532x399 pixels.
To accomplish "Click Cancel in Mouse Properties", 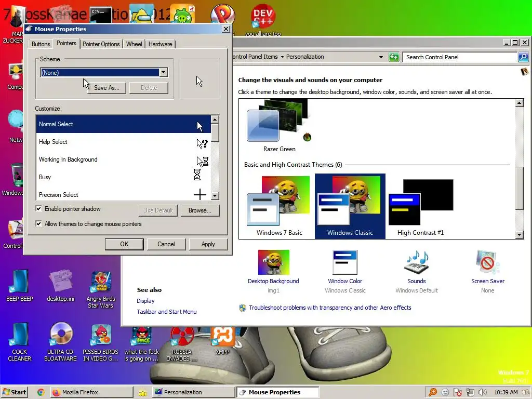I will coord(166,244).
